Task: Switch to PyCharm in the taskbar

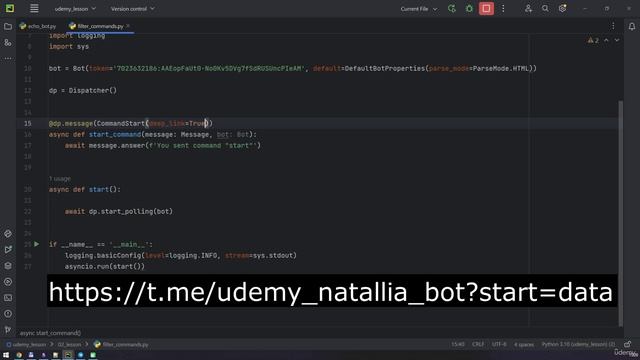Action: [68, 355]
